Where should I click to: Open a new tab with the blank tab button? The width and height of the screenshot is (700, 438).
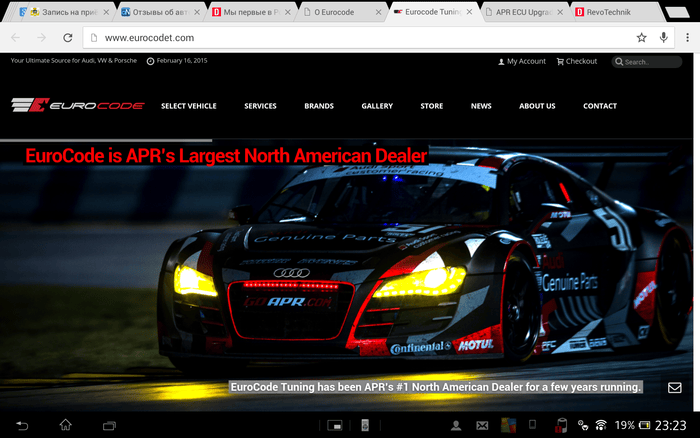tap(678, 13)
